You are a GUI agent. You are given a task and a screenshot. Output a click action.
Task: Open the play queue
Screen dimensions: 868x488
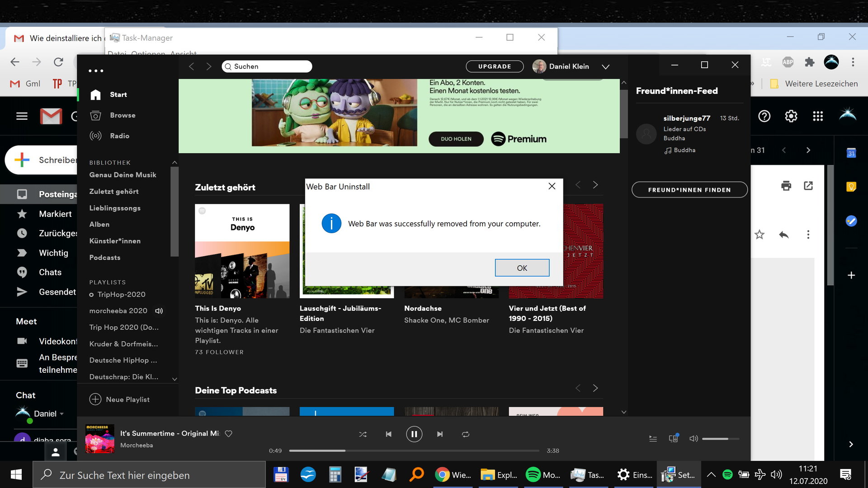653,439
